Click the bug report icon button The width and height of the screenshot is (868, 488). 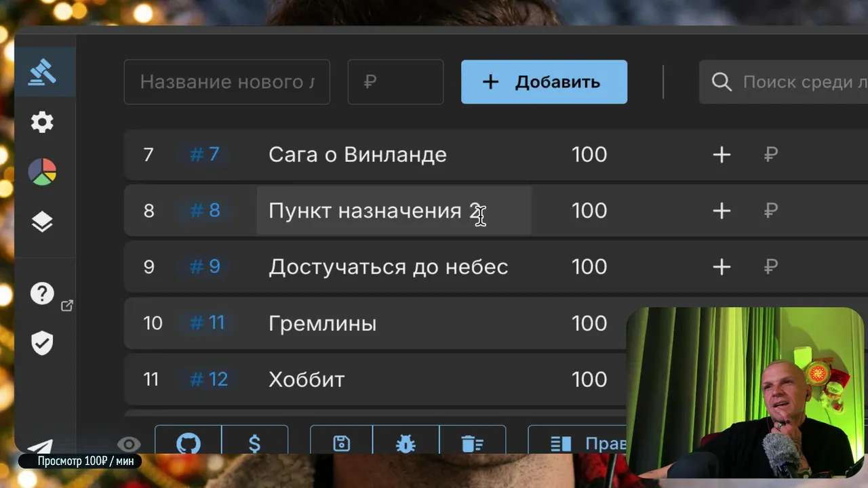tap(406, 441)
